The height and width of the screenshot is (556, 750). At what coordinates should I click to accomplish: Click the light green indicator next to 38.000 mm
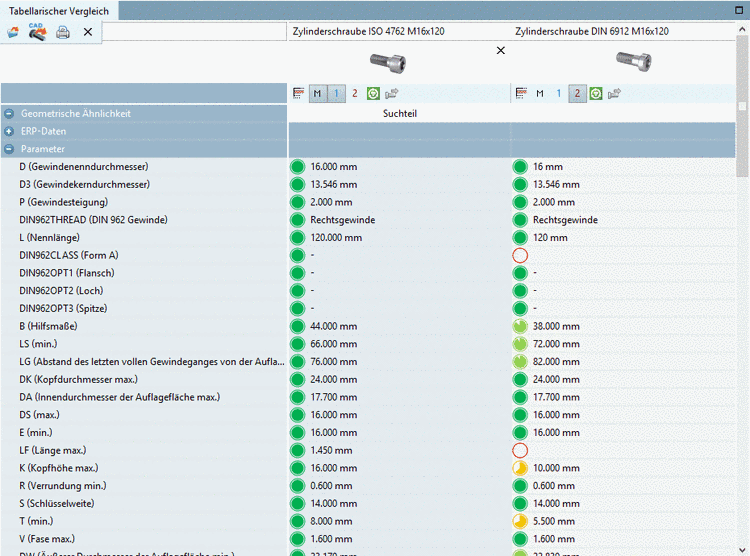[x=520, y=326]
